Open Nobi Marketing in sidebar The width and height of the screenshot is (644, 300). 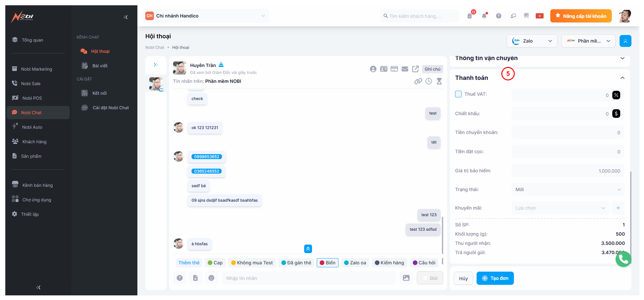[36, 69]
